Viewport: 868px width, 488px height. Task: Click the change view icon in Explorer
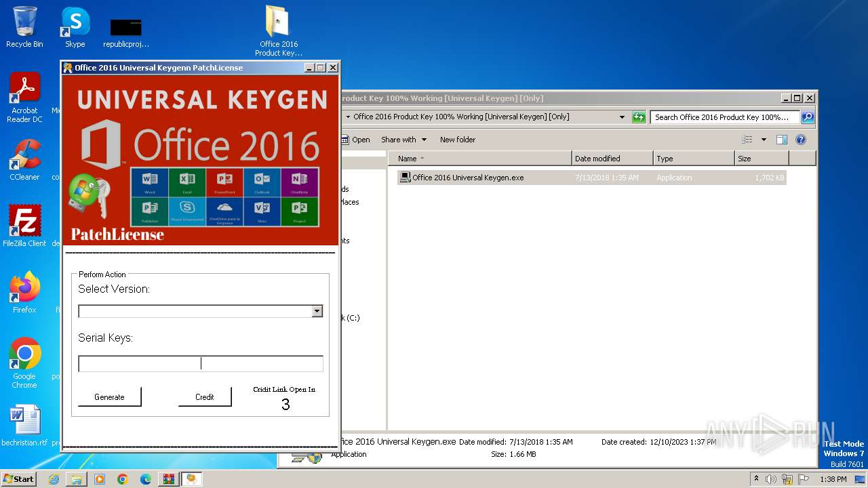[x=747, y=140]
